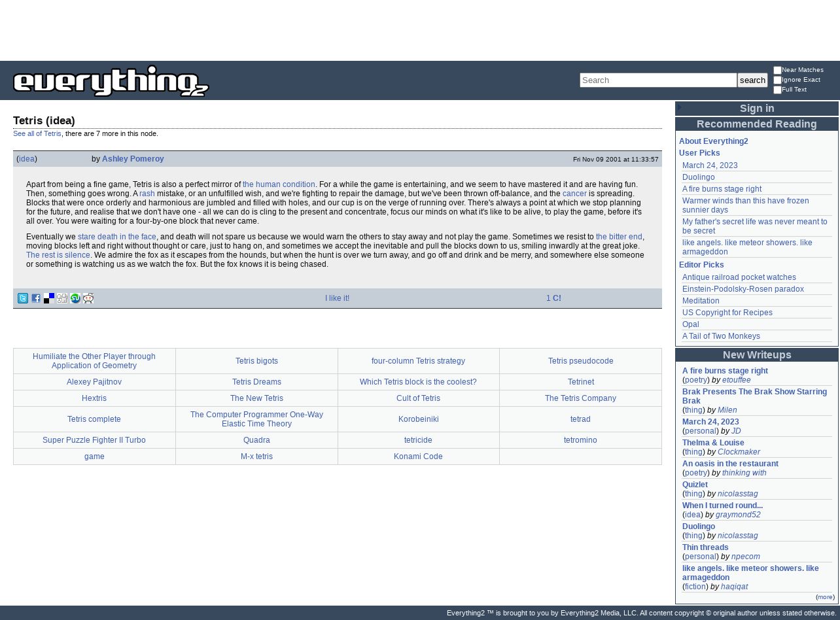
Task: Open the idea writeup type link
Action: pos(27,159)
